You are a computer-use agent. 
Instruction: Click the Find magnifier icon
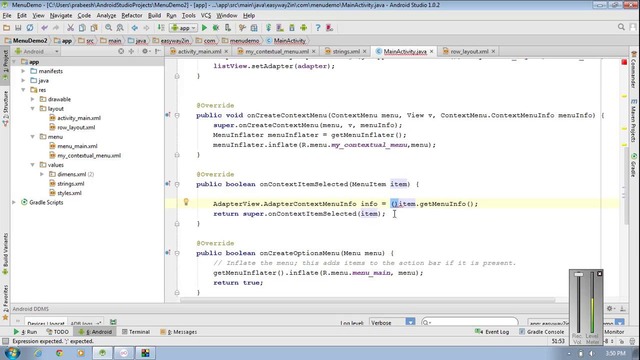tap(108, 28)
